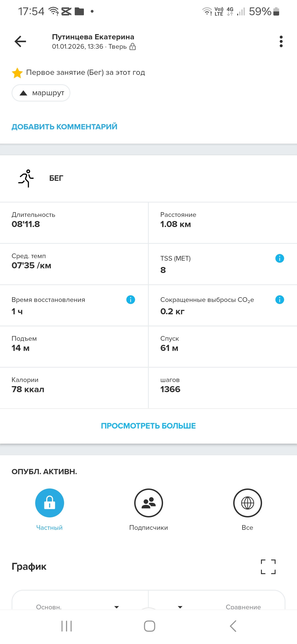The height and width of the screenshot is (644, 297).
Task: Show info for Сокращенные выбросы CO2e
Action: 280,300
